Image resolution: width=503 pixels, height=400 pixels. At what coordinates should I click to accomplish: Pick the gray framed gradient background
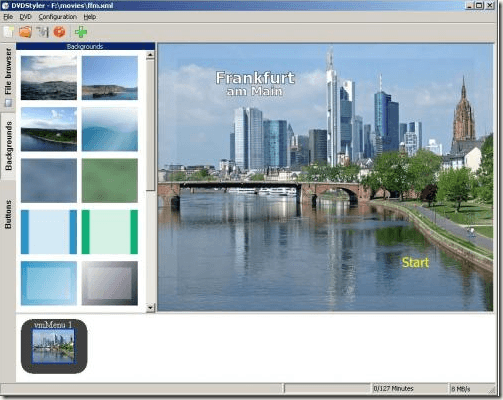110,283
